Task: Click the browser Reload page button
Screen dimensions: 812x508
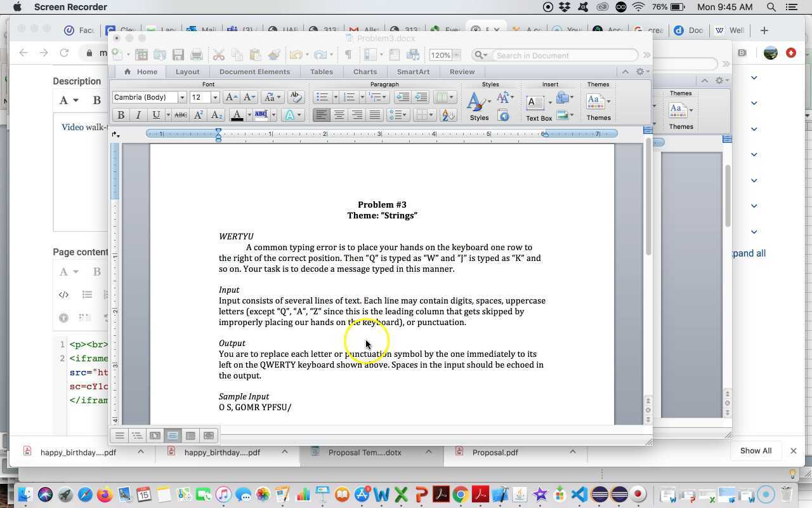Action: coord(64,53)
